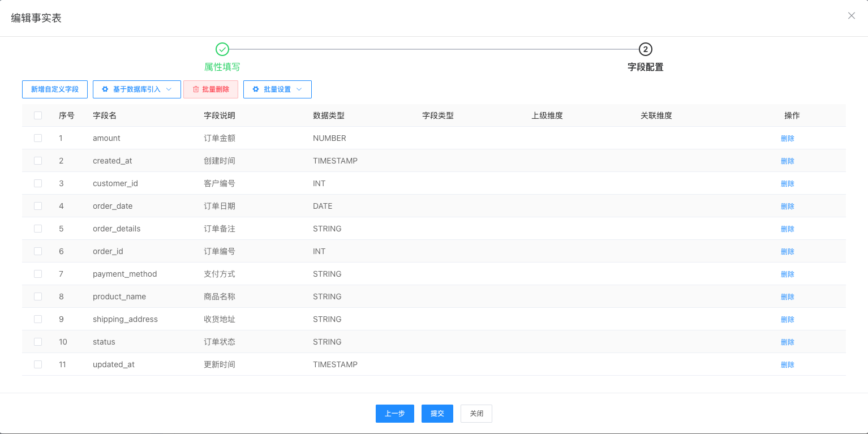Close the 编辑事实表 dialog with X
The height and width of the screenshot is (434, 868).
[x=851, y=16]
